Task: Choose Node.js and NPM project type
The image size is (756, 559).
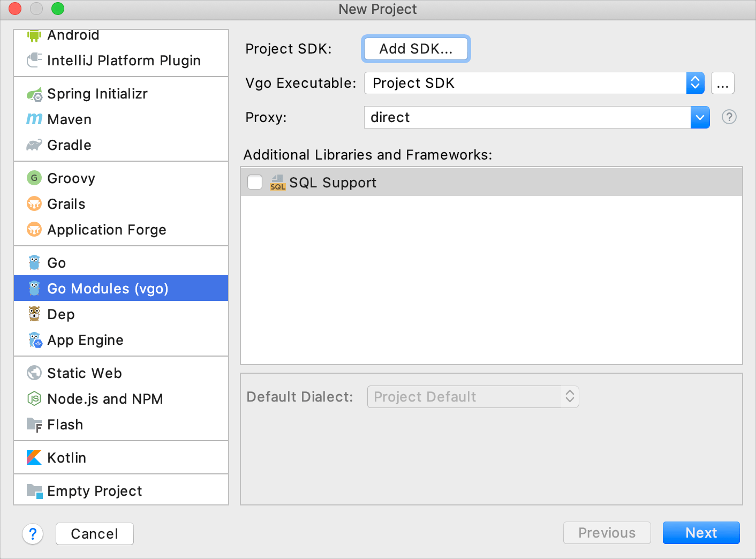Action: tap(121, 398)
